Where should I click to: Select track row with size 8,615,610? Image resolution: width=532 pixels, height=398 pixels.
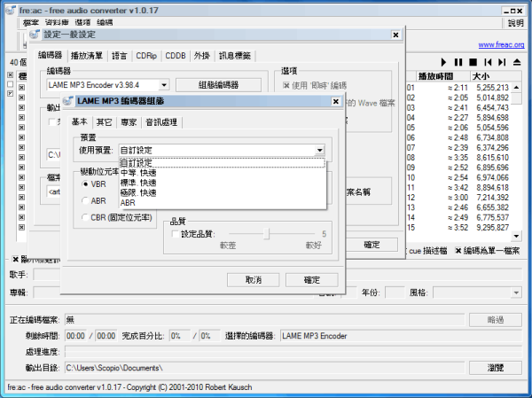click(458, 158)
